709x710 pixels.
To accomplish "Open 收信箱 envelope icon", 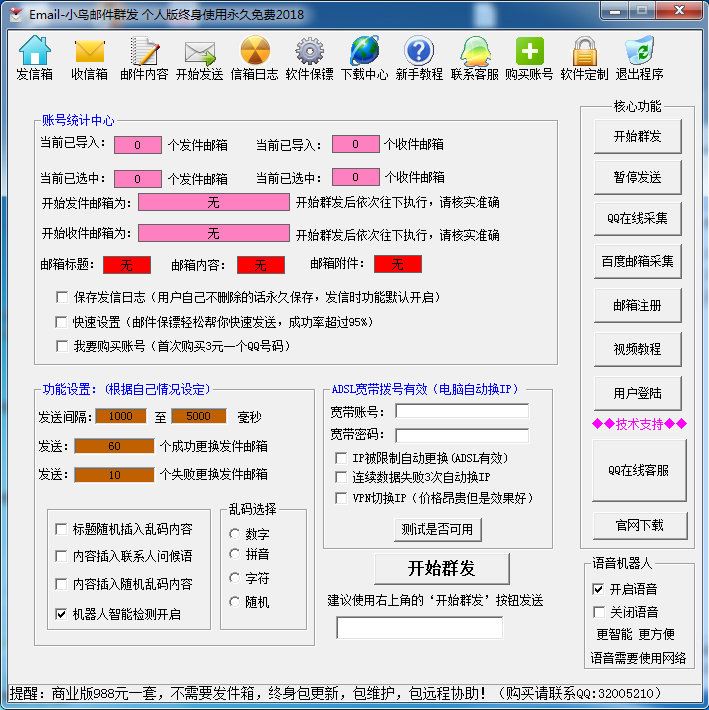I will point(90,52).
